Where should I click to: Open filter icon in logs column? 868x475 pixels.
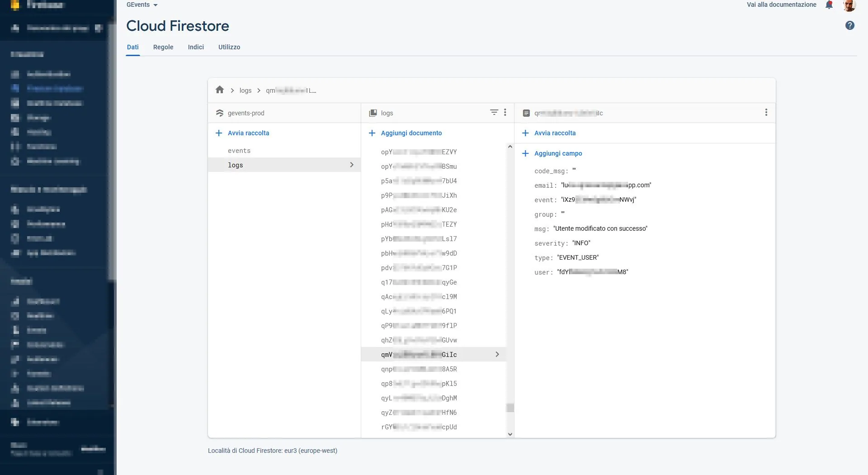[494, 112]
